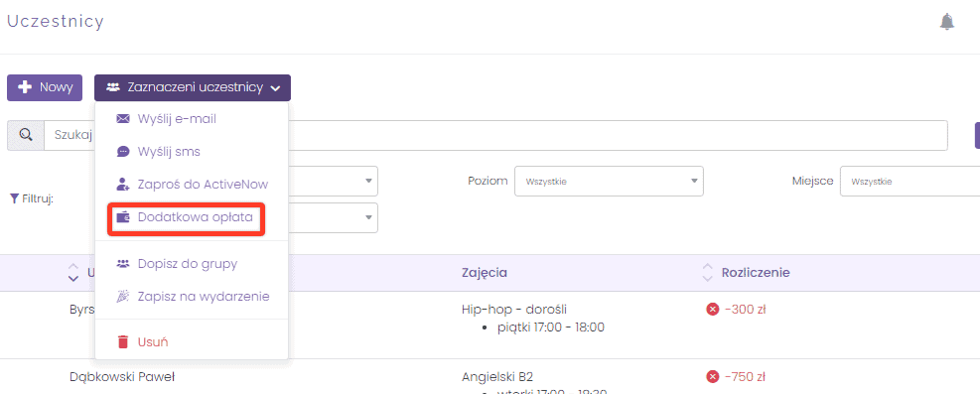Open the Poziom filter dropdown
980x394 pixels.
[609, 181]
